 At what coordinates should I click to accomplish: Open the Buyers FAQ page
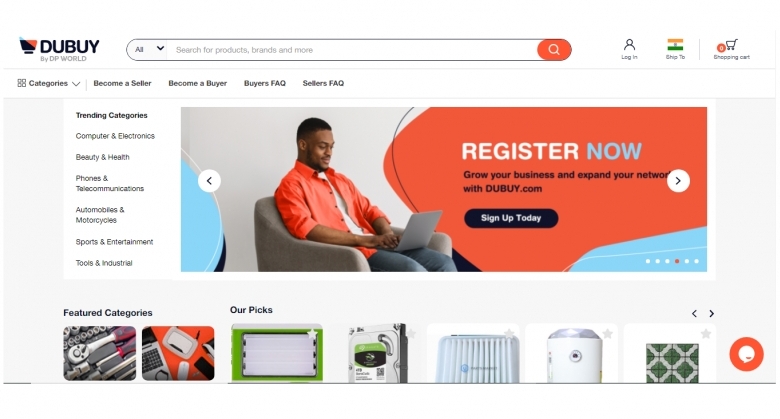coord(265,83)
